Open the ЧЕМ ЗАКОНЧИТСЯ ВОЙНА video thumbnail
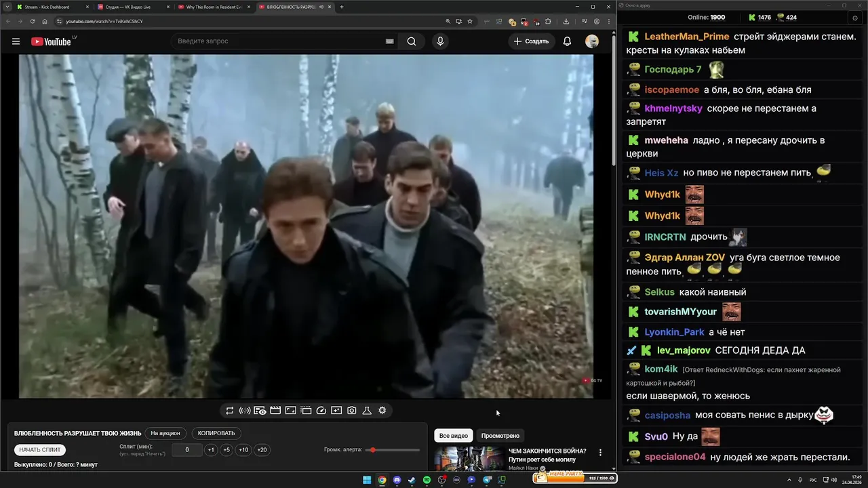Image resolution: width=868 pixels, height=488 pixels. [x=469, y=459]
